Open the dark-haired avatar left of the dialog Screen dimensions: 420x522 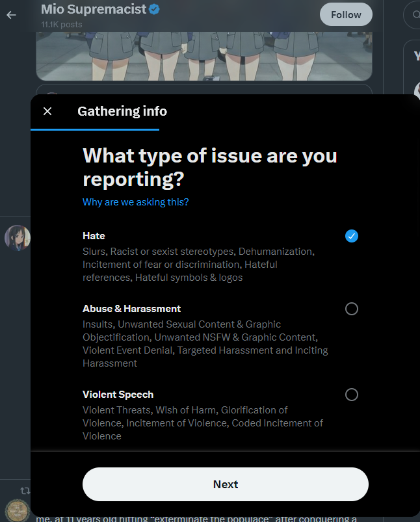coord(18,238)
